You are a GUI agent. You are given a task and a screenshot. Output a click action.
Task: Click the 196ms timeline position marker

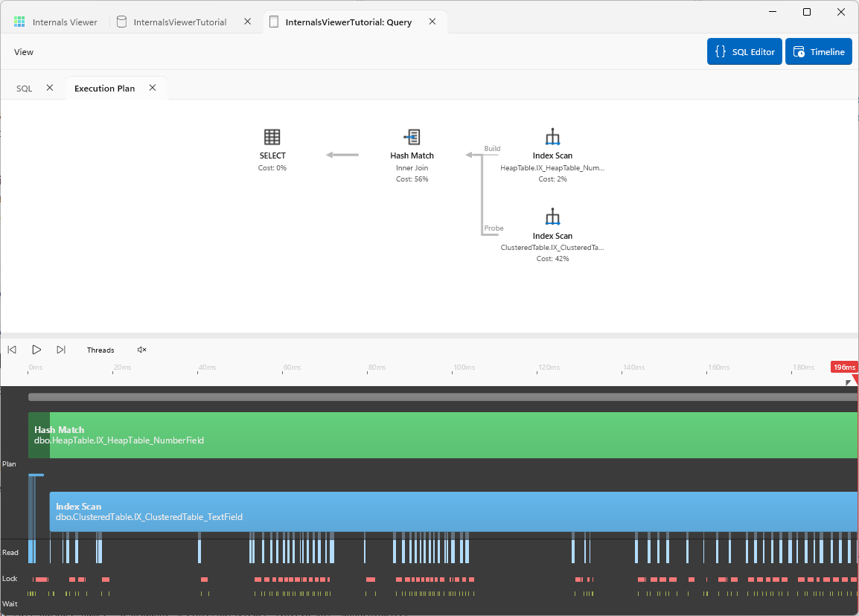pyautogui.click(x=844, y=367)
